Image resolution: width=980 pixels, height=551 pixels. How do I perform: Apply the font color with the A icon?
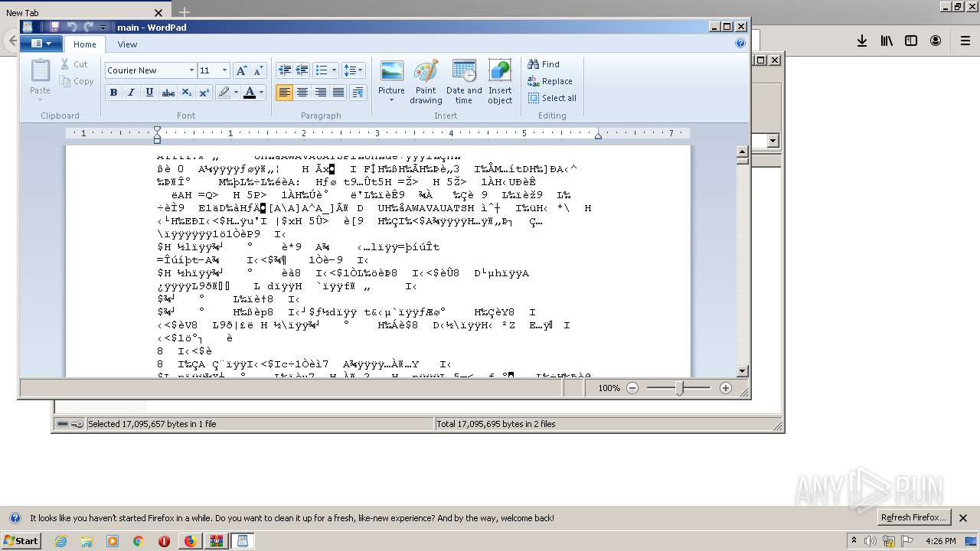click(250, 93)
